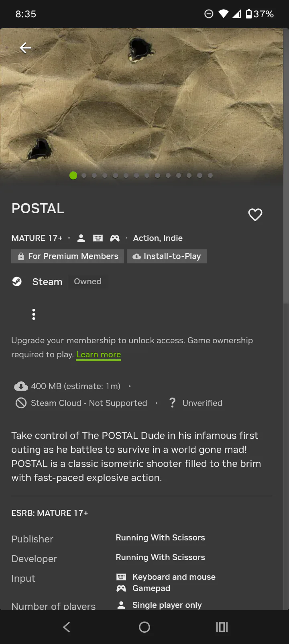Image resolution: width=289 pixels, height=644 pixels.
Task: Open the Learn more link
Action: (x=98, y=355)
